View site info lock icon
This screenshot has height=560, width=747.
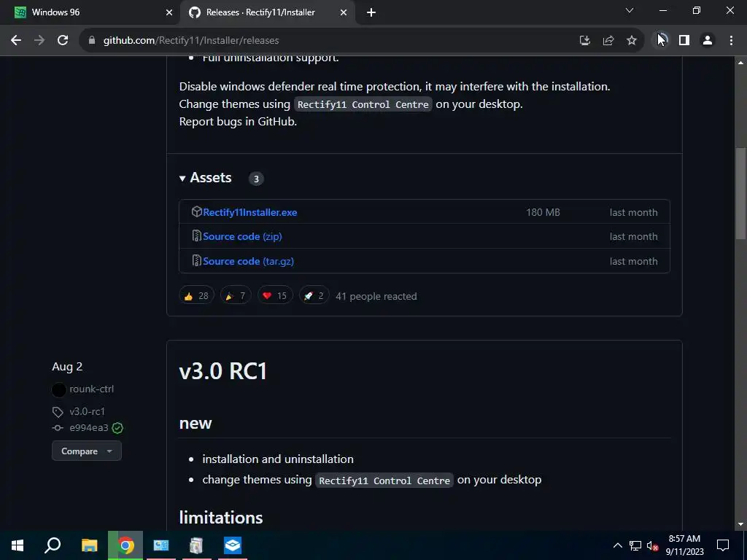tap(91, 41)
